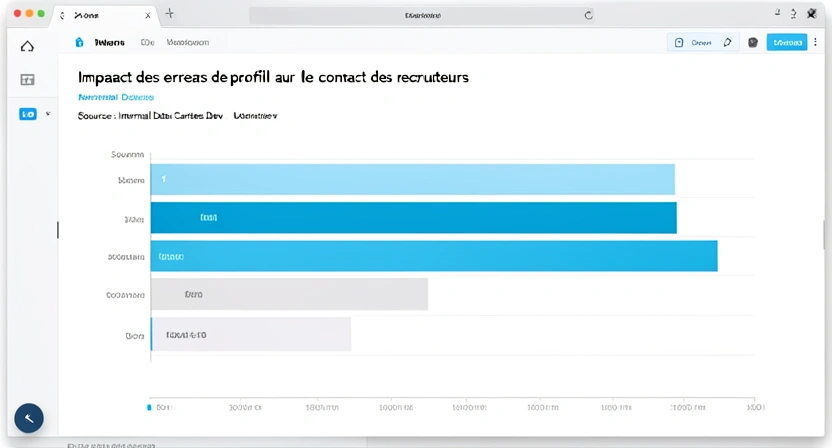Viewport: 832px width, 448px height.
Task: Click the blue legend marker on x-axis
Action: (x=149, y=408)
